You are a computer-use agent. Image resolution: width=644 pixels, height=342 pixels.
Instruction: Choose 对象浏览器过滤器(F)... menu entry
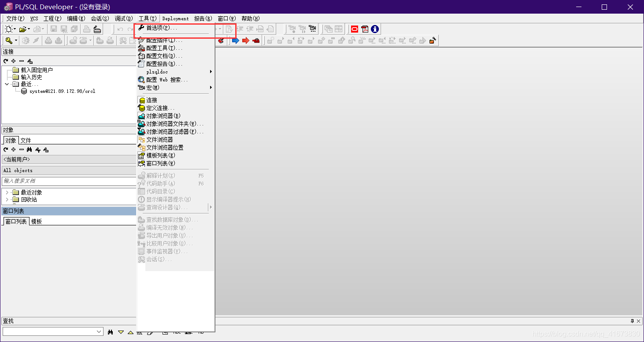point(176,132)
